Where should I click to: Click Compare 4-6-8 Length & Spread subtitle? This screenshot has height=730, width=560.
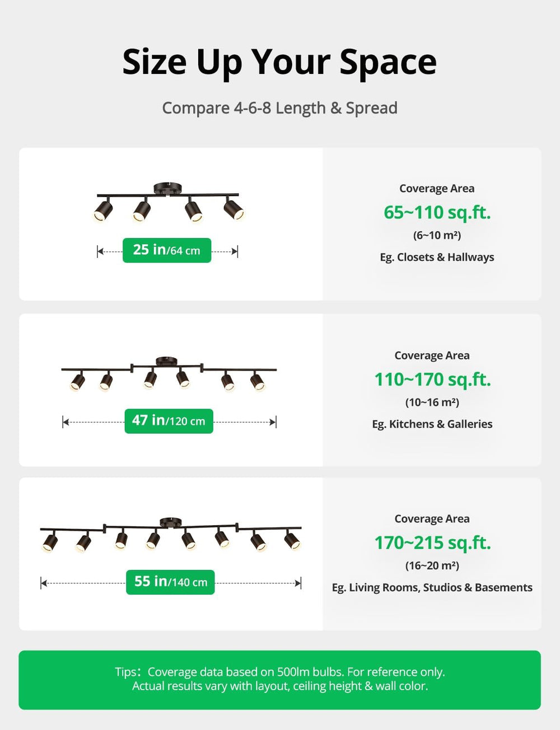tap(279, 108)
